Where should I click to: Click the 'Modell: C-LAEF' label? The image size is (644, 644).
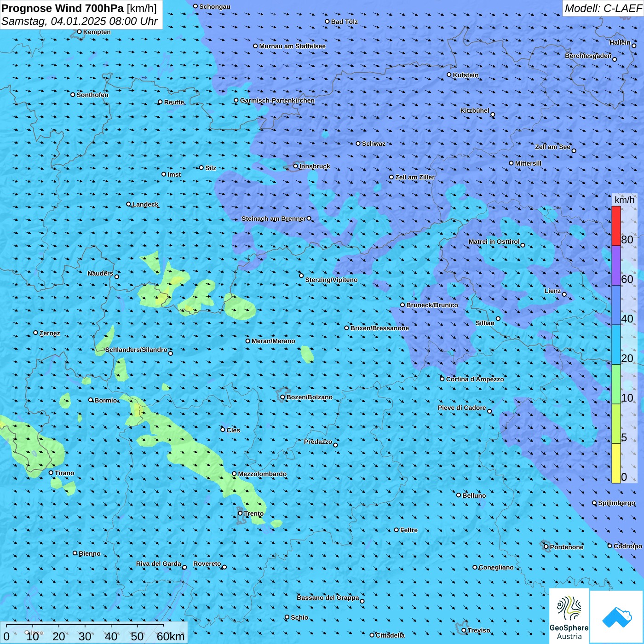pos(603,8)
